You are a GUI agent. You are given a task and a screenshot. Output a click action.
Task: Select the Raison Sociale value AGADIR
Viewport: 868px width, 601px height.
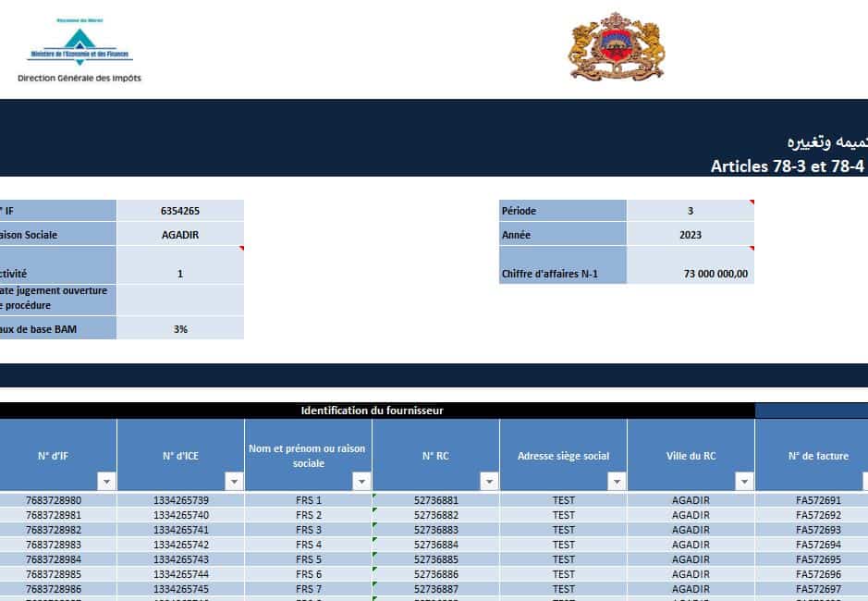click(x=180, y=234)
